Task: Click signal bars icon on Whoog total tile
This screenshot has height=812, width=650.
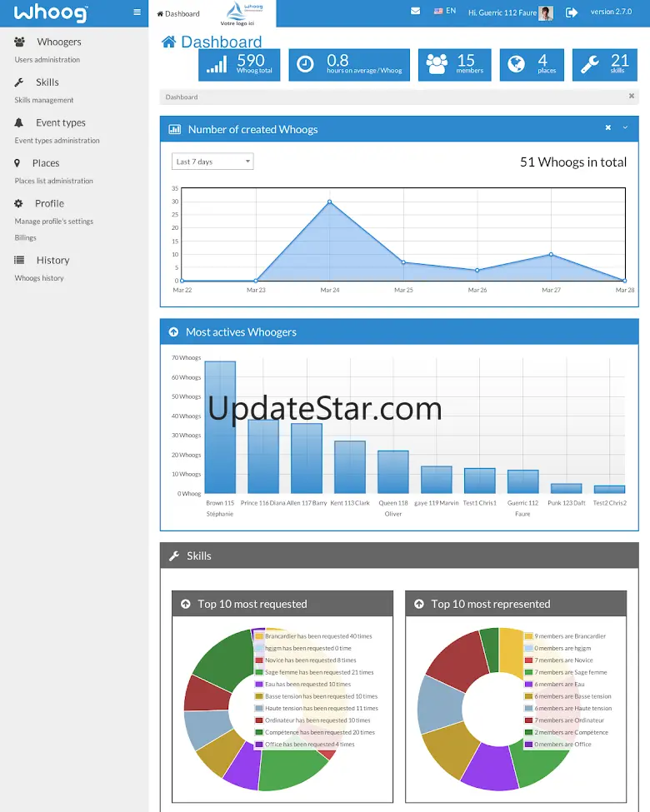Action: tap(217, 65)
